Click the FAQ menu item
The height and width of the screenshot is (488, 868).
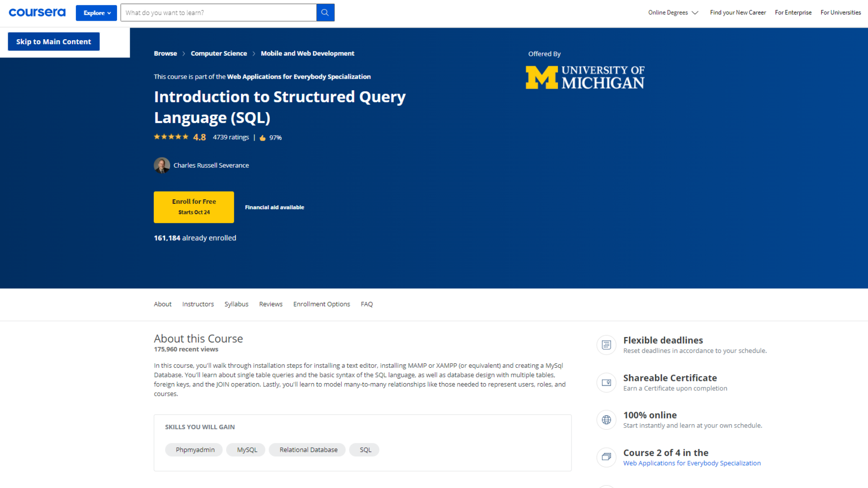[367, 304]
